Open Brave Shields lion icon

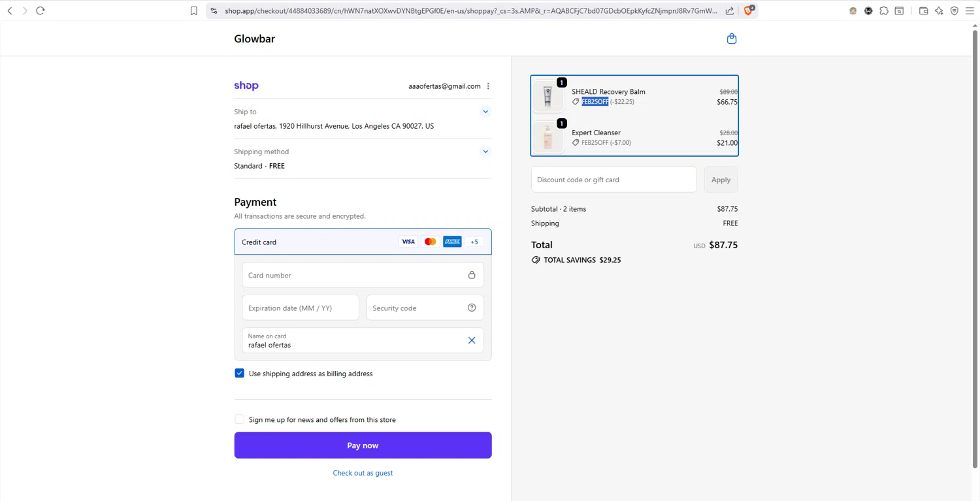click(x=749, y=10)
